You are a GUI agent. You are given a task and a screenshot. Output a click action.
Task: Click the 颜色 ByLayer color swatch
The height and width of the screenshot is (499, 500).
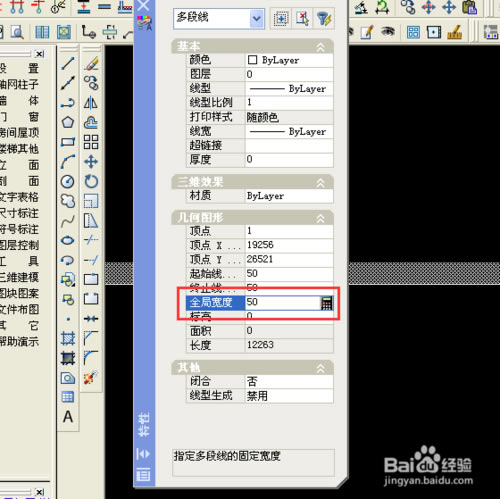tap(252, 60)
